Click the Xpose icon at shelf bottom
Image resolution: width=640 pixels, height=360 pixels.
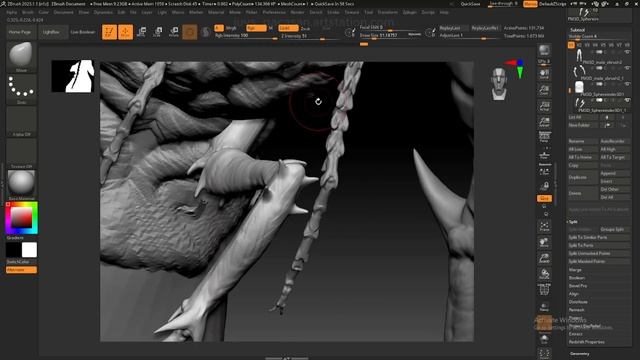point(544,353)
